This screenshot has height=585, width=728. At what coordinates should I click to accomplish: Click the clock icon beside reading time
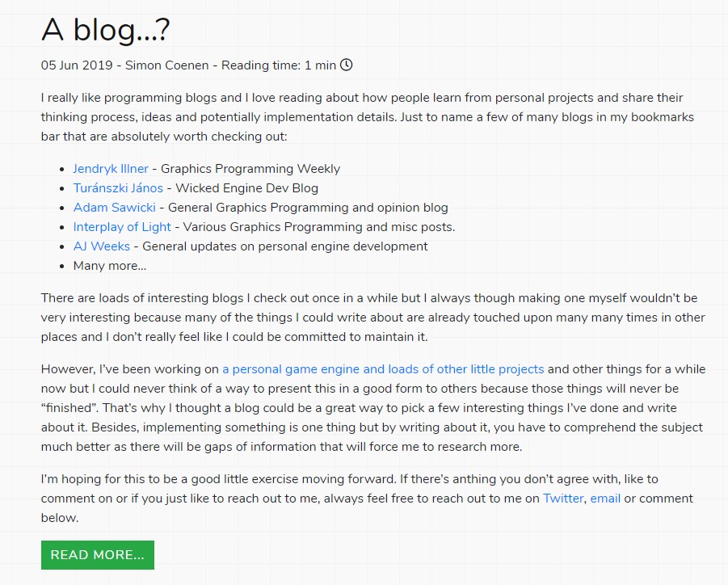tap(347, 65)
